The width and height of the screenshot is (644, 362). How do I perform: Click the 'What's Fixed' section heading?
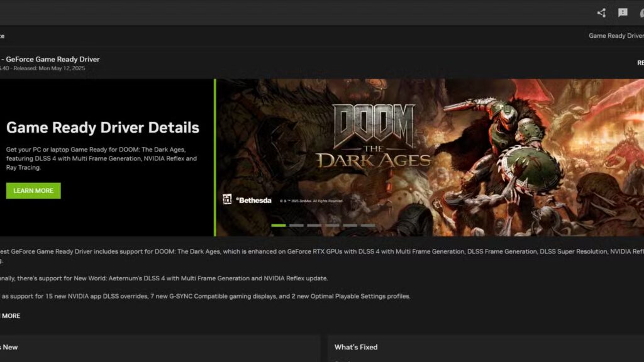356,347
